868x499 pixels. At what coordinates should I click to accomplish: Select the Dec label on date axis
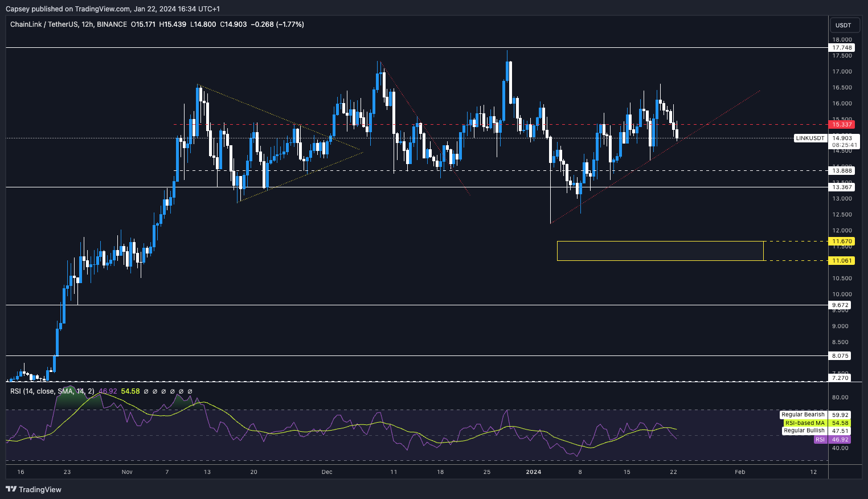(326, 472)
